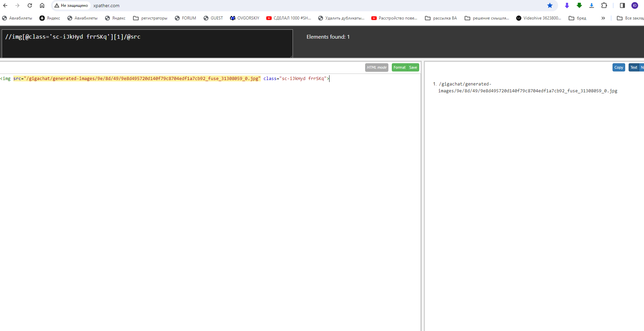
Task: Open the purple download arrow extension
Action: click(x=567, y=5)
